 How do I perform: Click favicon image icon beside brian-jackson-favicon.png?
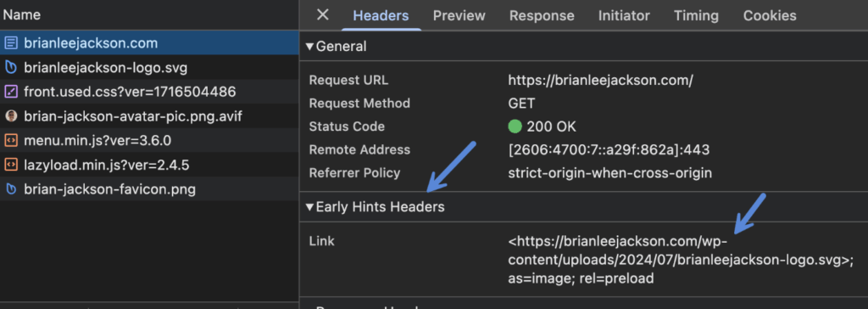click(10, 189)
